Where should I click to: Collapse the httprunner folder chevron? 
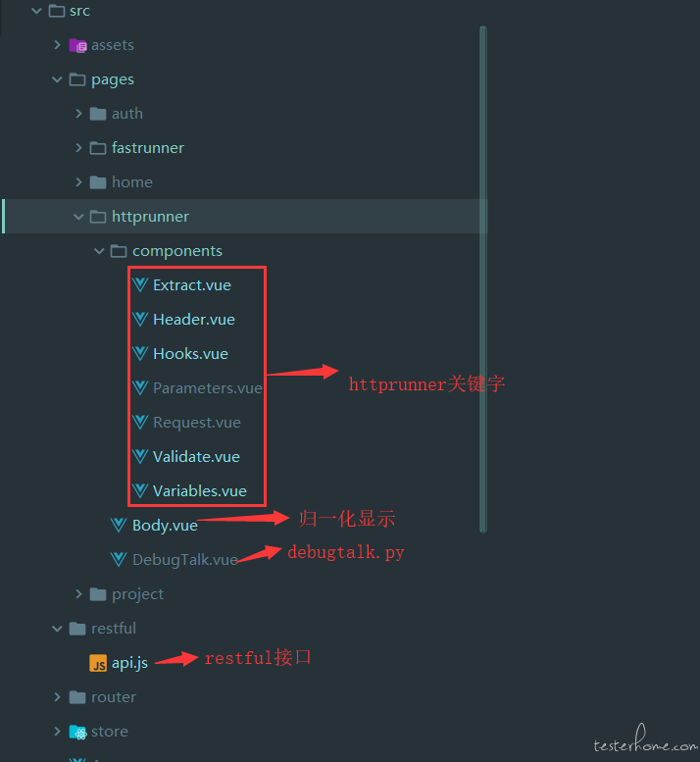click(78, 217)
